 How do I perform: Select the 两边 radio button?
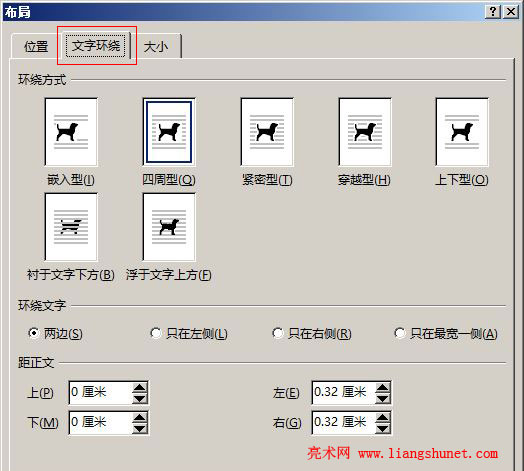(34, 333)
